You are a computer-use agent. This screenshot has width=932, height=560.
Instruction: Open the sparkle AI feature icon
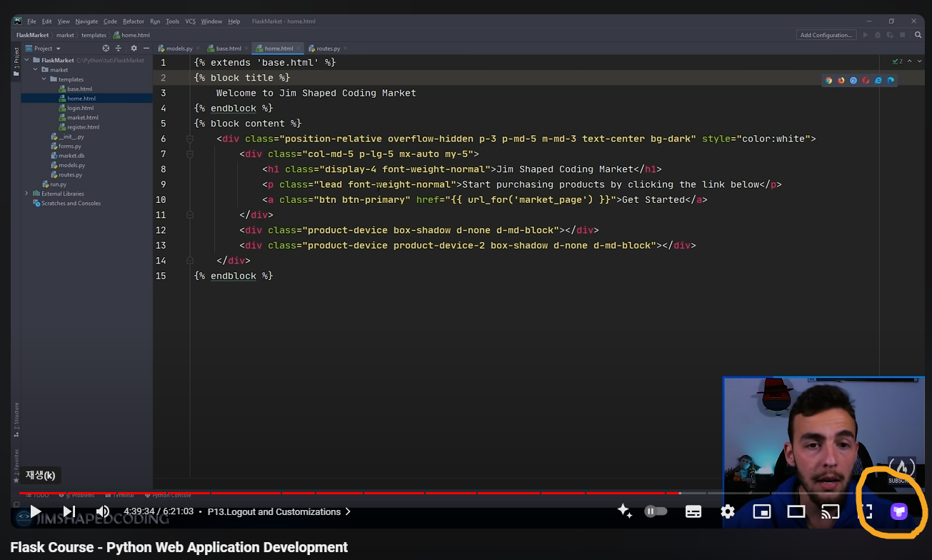pyautogui.click(x=625, y=511)
